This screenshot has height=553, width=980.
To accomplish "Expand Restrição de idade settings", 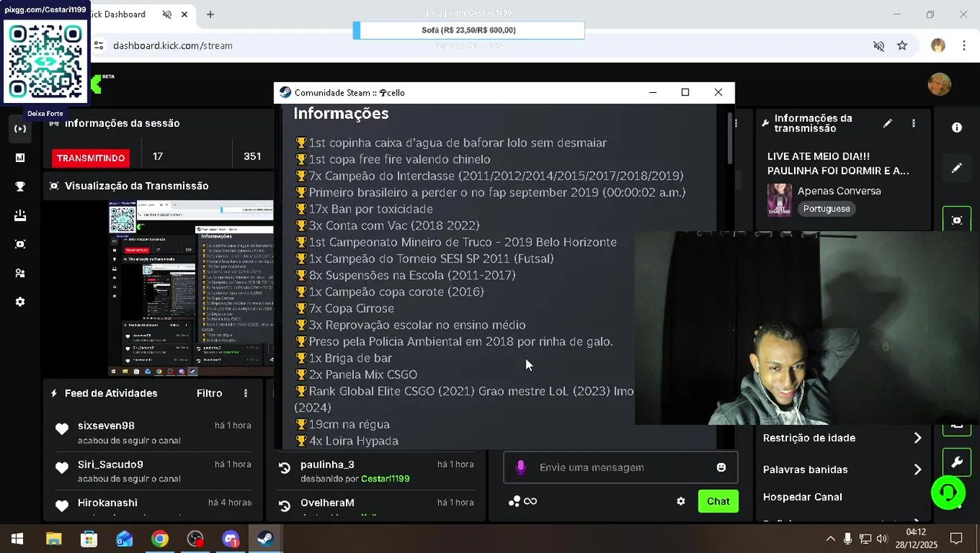I will coord(842,438).
